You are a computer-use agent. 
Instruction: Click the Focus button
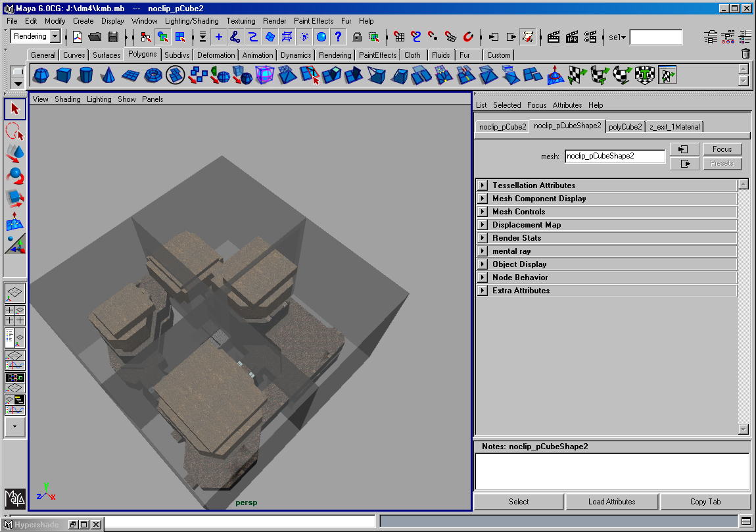pos(722,149)
